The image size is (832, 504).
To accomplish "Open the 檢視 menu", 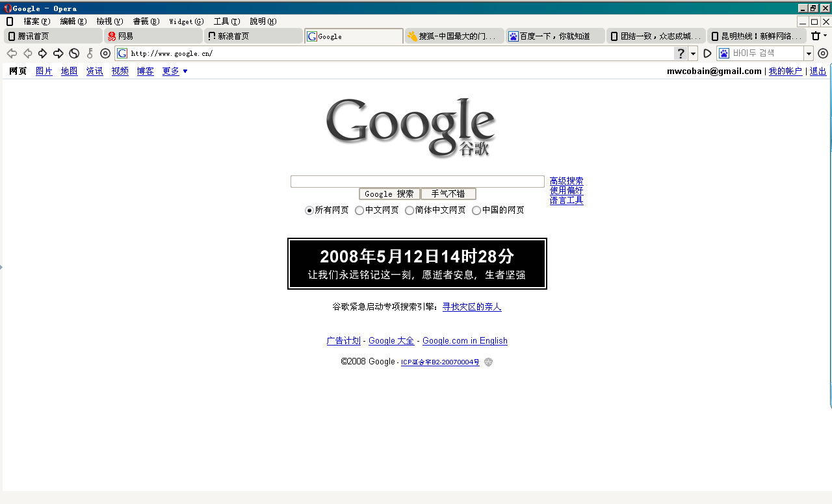I will point(110,21).
